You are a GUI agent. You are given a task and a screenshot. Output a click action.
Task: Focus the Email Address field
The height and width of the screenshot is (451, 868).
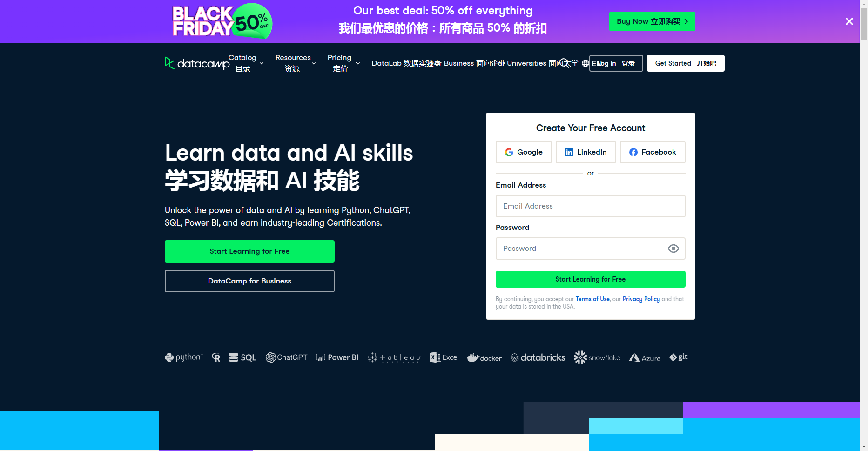pyautogui.click(x=590, y=206)
